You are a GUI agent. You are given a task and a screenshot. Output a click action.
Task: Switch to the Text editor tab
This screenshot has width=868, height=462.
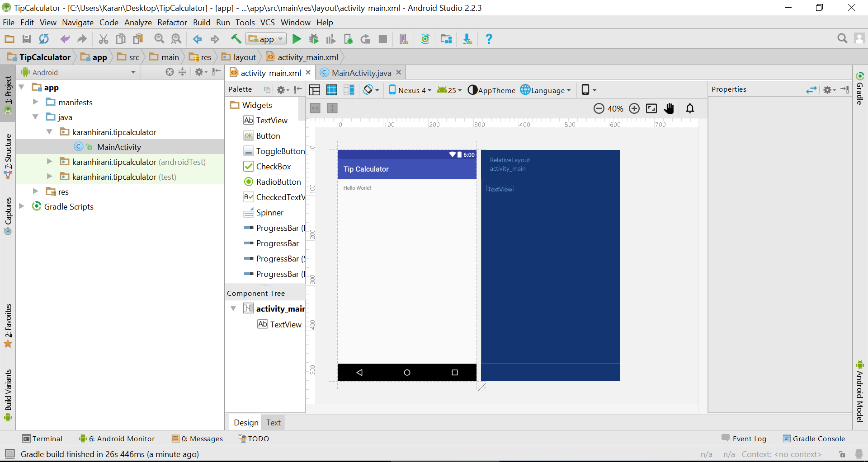(273, 422)
